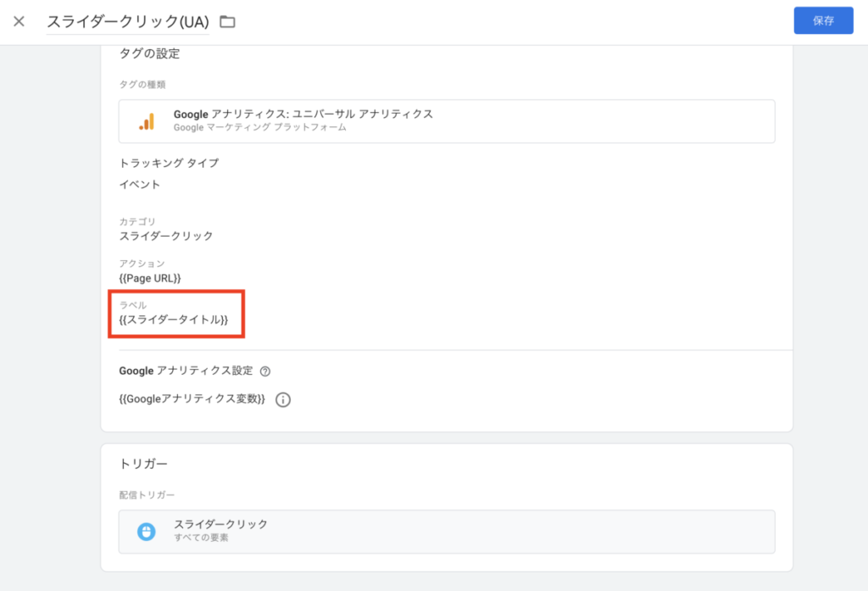Open the スライダークリック firing trigger row
The height and width of the screenshot is (591, 868).
click(446, 532)
